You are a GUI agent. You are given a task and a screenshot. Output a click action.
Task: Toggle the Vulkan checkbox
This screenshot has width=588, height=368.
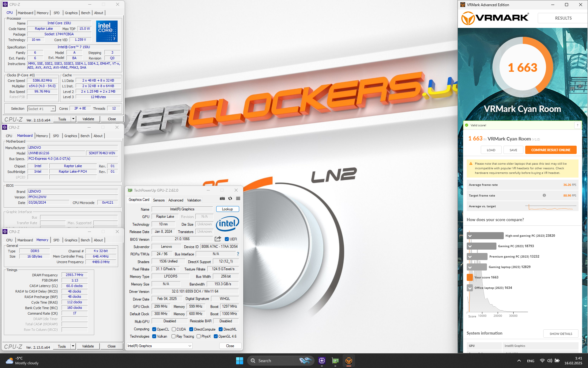point(154,336)
